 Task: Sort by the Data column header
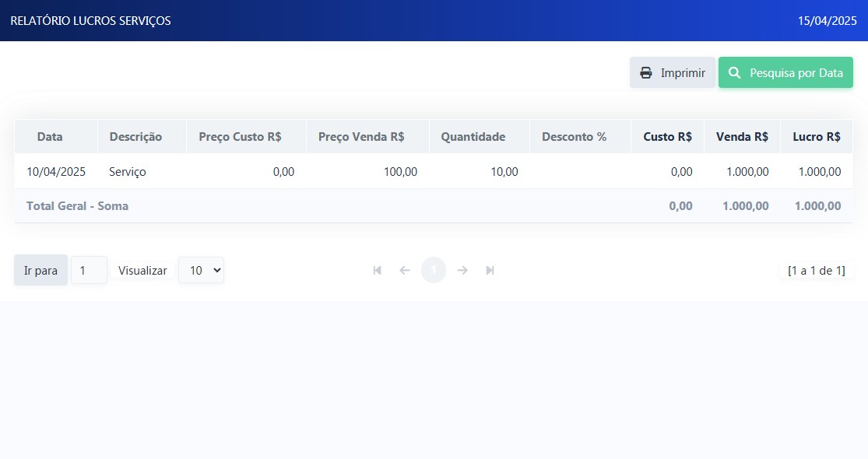[50, 137]
